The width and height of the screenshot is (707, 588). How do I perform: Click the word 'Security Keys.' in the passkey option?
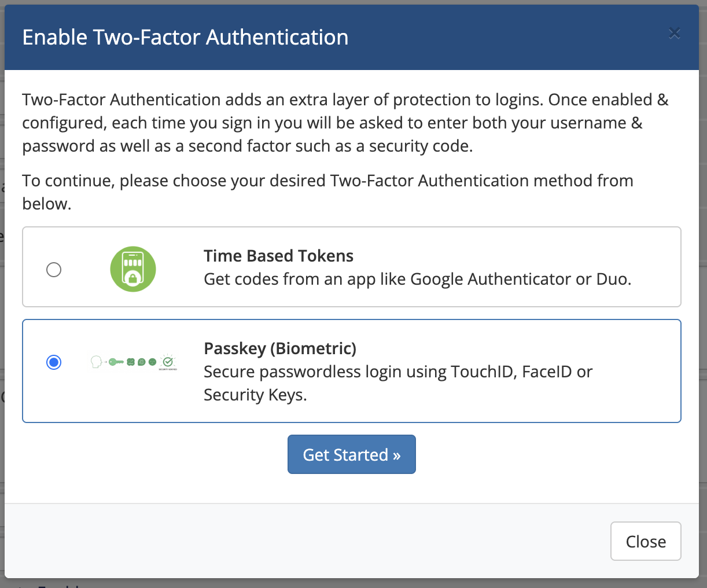click(255, 395)
